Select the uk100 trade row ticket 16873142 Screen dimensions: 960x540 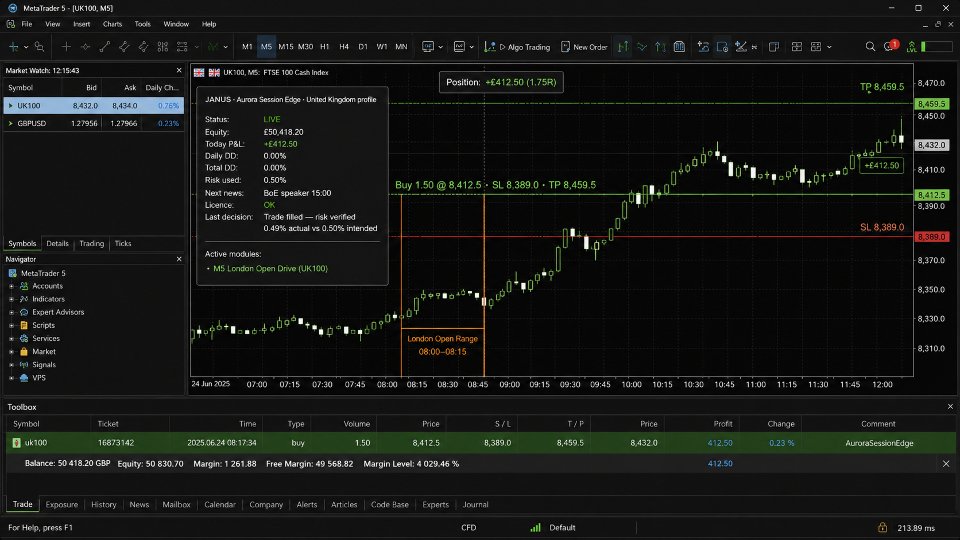[481, 443]
